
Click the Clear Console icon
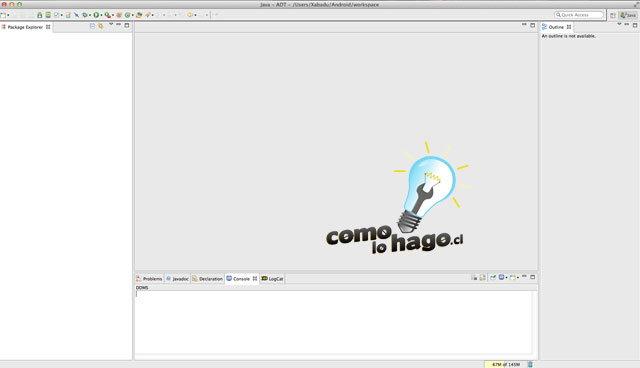tap(474, 277)
